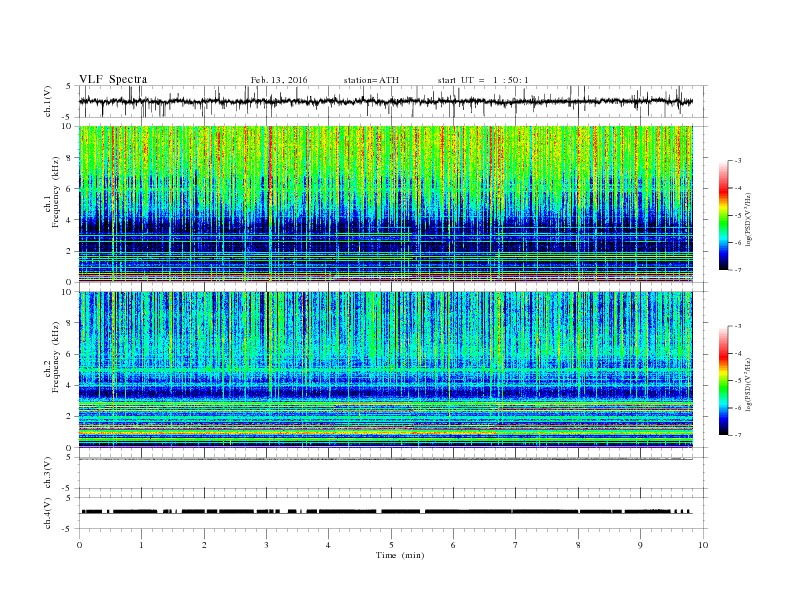Screen dimensions: 792x612
Task: Click the "-7" label on ch.2 color scale
Action: (x=738, y=435)
